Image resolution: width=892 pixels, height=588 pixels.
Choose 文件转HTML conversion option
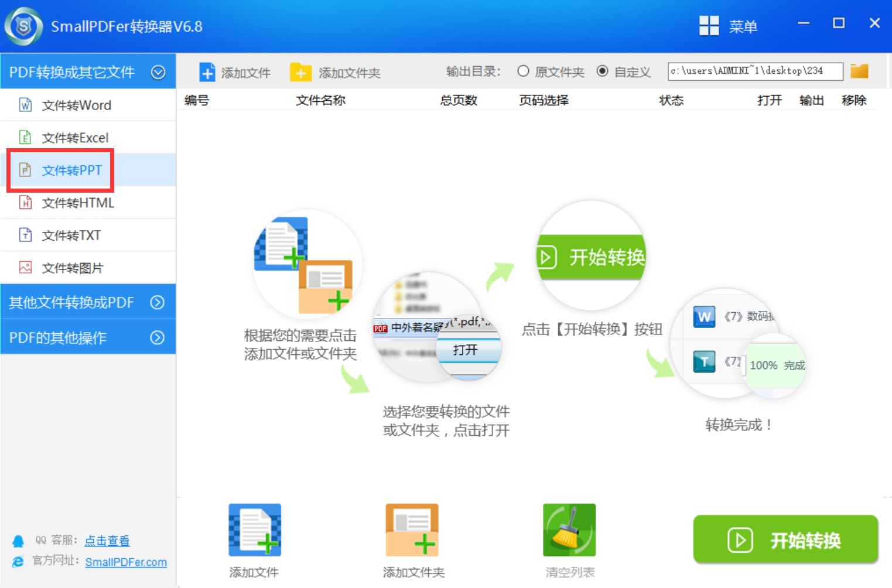88,203
